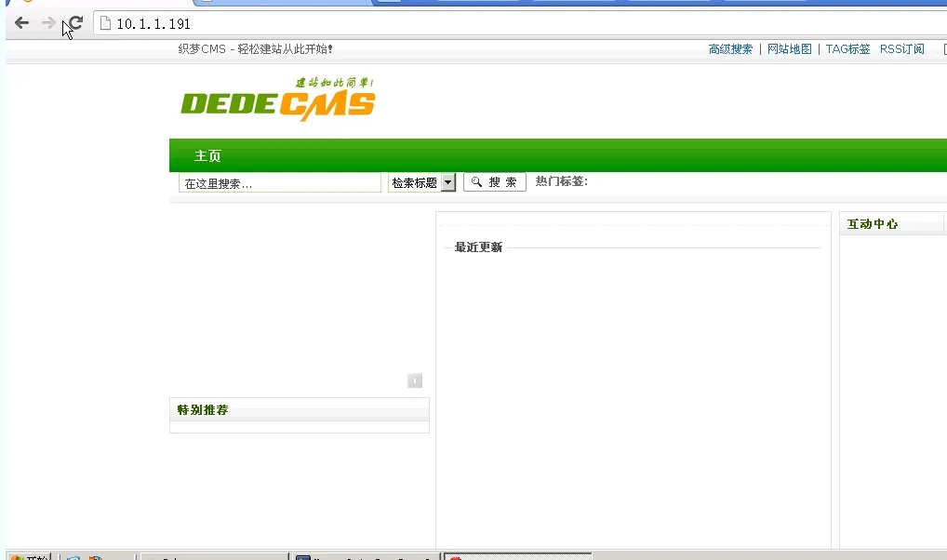Open the TAG标签 link
Viewport: 947px width, 560px height.
848,49
